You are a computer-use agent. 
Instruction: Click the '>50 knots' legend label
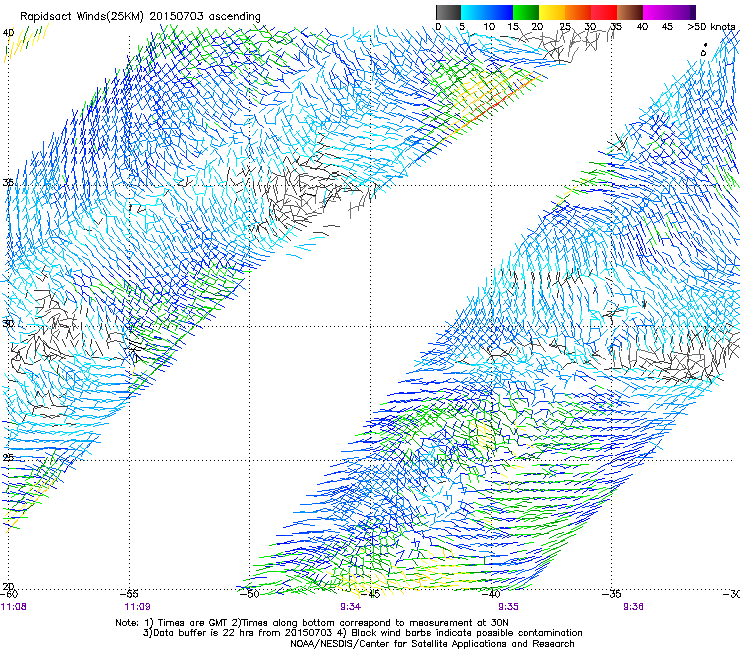(x=711, y=26)
